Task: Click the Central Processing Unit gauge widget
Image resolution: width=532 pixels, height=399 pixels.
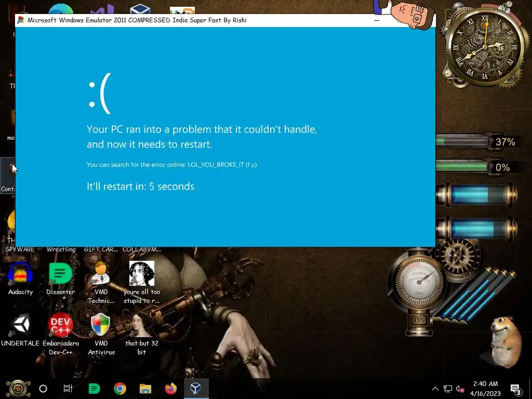Action: (x=419, y=282)
